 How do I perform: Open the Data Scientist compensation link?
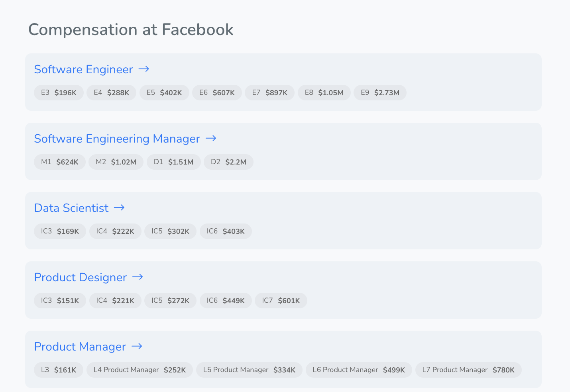pyautogui.click(x=79, y=208)
